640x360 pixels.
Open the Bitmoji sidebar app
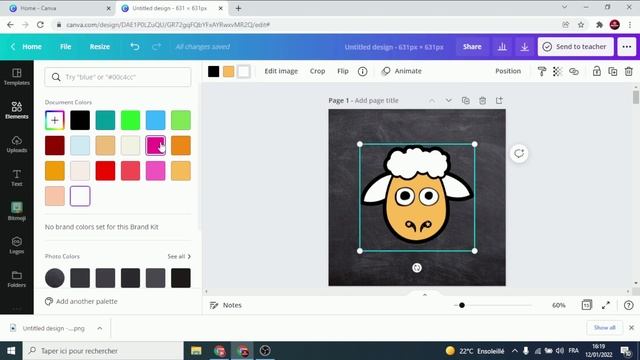17,211
